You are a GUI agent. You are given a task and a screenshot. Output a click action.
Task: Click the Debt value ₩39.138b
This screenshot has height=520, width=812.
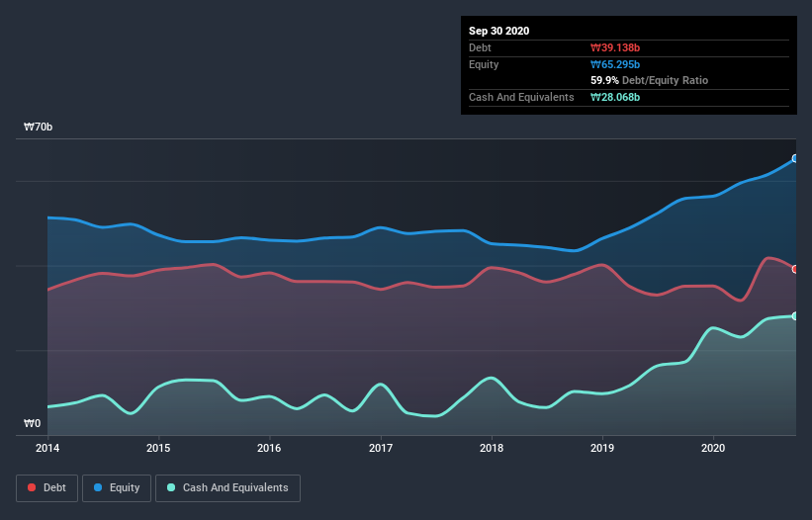[x=615, y=47]
